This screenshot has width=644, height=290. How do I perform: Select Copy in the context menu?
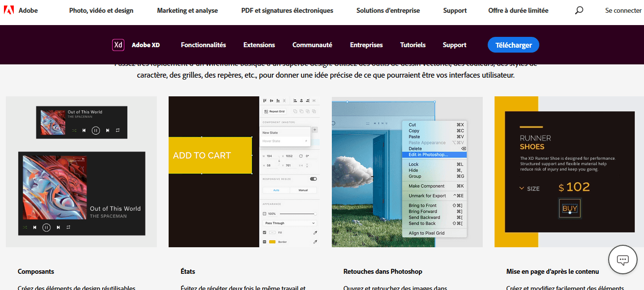[x=435, y=131]
